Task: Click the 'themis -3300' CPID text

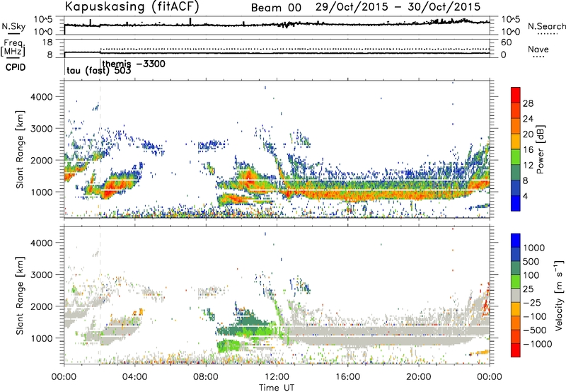Action: click(x=134, y=64)
